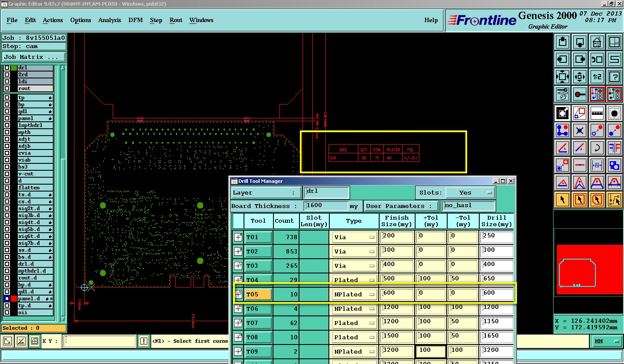The height and width of the screenshot is (364, 624).
Task: Click the T07 tool button
Action: (258, 323)
